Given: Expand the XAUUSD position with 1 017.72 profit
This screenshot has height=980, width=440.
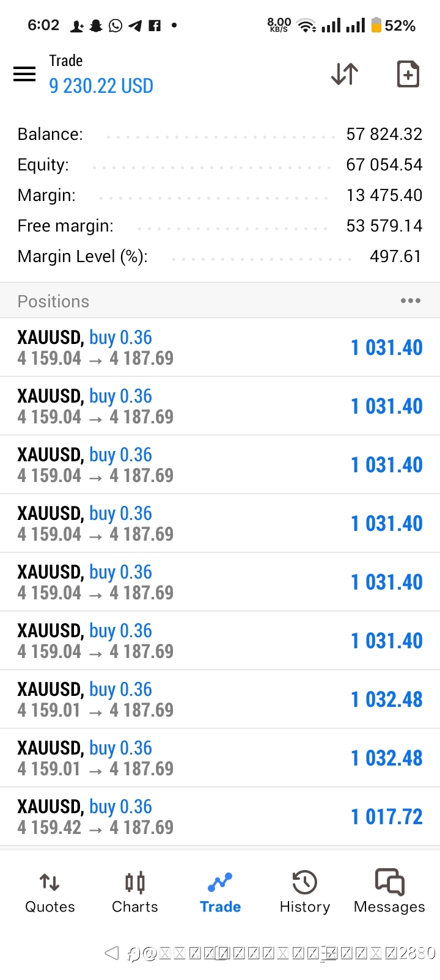Looking at the screenshot, I should (x=220, y=816).
